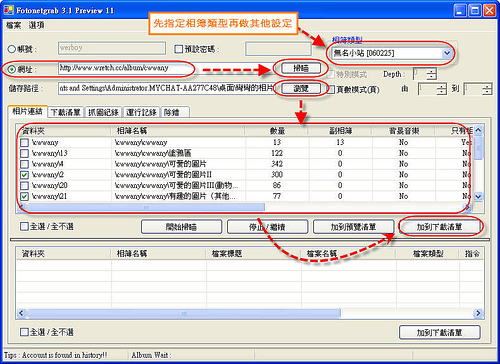Click the lower list scroll-right arrow
500x364 pixels.
click(x=478, y=313)
